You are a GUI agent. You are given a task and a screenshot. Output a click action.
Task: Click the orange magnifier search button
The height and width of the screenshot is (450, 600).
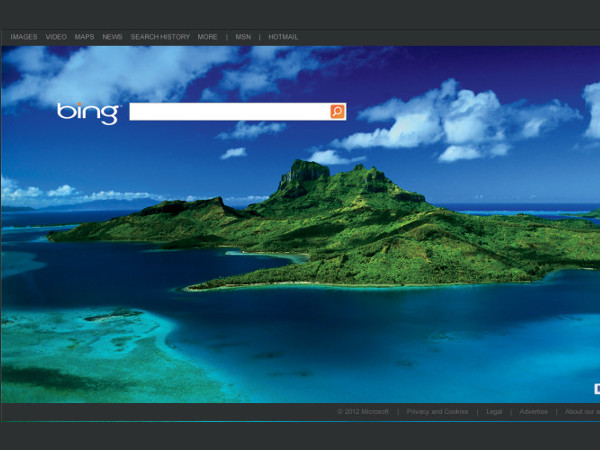point(338,111)
